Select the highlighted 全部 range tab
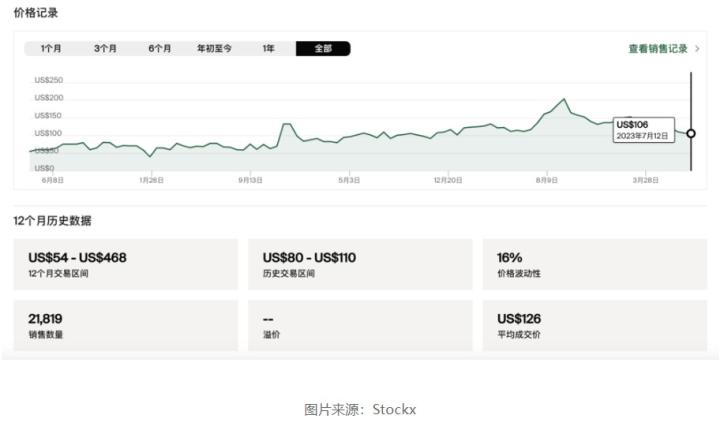Image resolution: width=720 pixels, height=430 pixels. (323, 48)
